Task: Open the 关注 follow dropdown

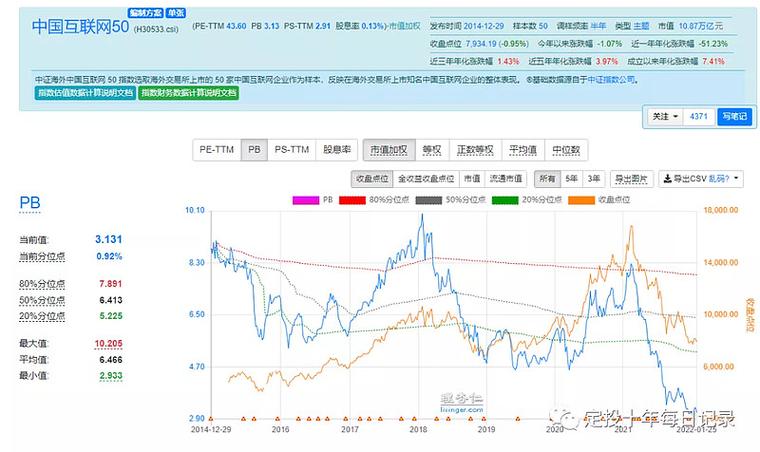Action: pyautogui.click(x=665, y=116)
